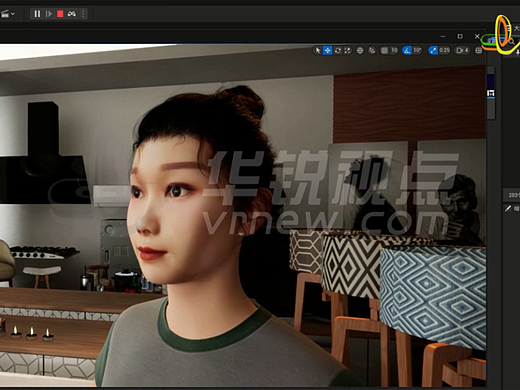Choose the Select mode cursor tool
The image size is (520, 390).
(317, 50)
